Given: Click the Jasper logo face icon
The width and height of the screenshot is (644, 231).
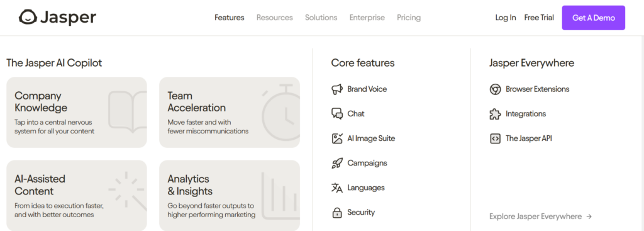Looking at the screenshot, I should (x=28, y=18).
